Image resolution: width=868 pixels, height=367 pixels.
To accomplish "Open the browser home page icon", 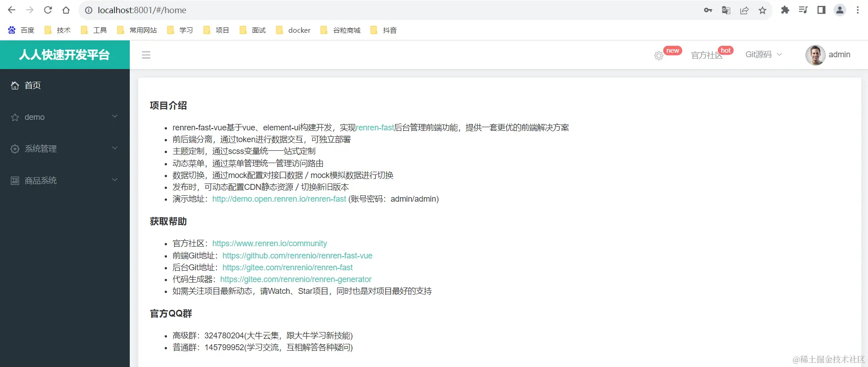I will [x=66, y=10].
